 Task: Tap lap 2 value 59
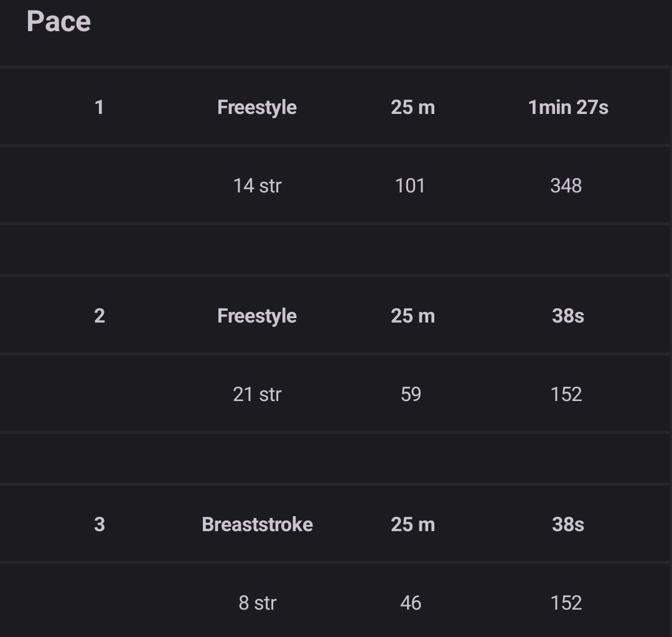tap(411, 394)
